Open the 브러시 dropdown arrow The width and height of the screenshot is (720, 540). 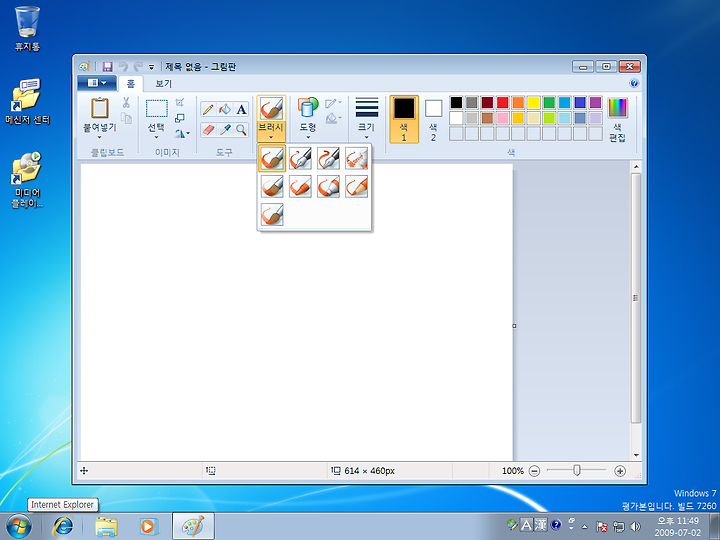tap(271, 137)
